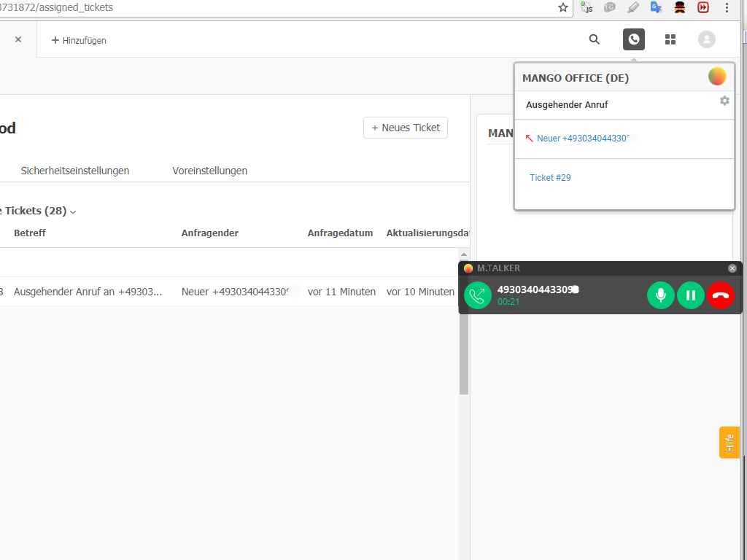
Task: Click the Mango Office colored logo circle
Action: 717,76
